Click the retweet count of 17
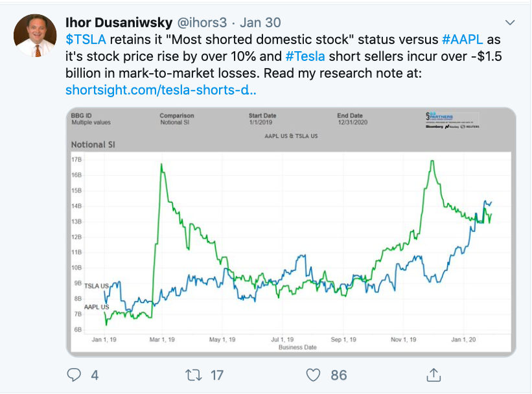The width and height of the screenshot is (532, 394). [x=216, y=375]
